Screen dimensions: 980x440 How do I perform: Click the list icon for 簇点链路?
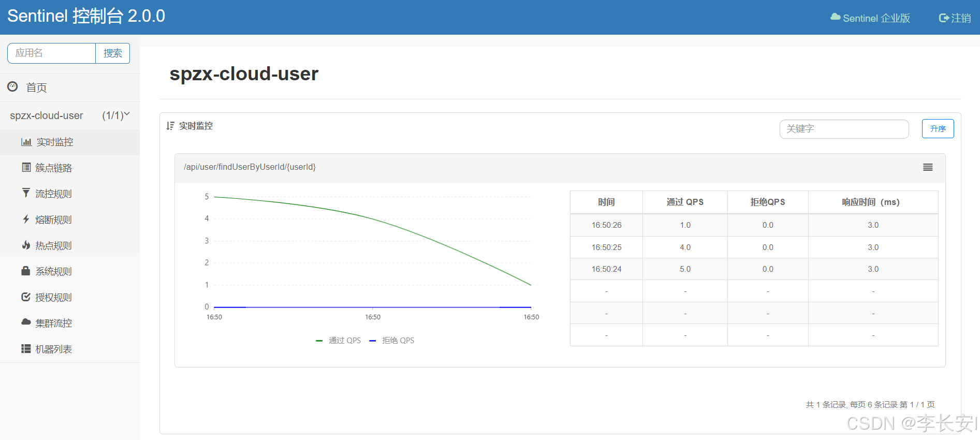click(x=26, y=167)
